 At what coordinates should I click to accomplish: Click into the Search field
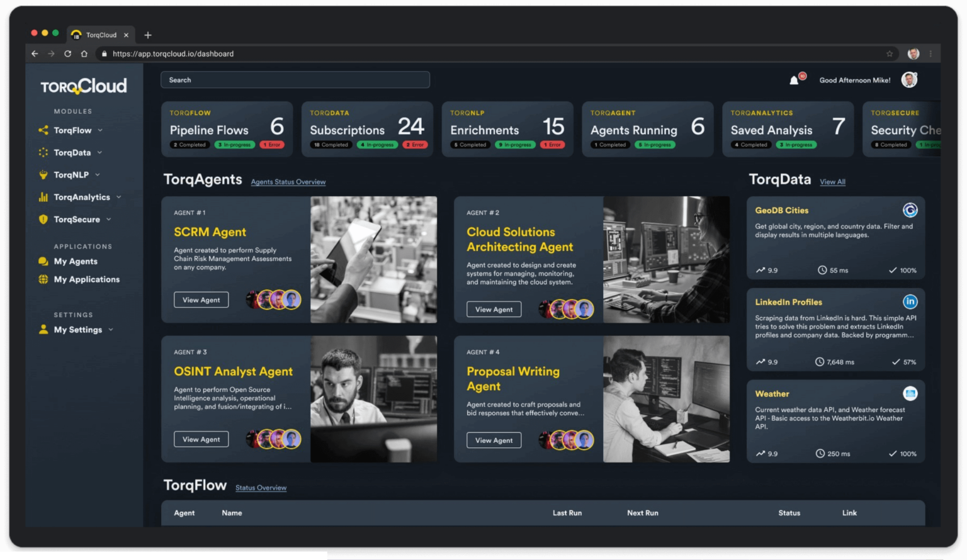(x=295, y=80)
